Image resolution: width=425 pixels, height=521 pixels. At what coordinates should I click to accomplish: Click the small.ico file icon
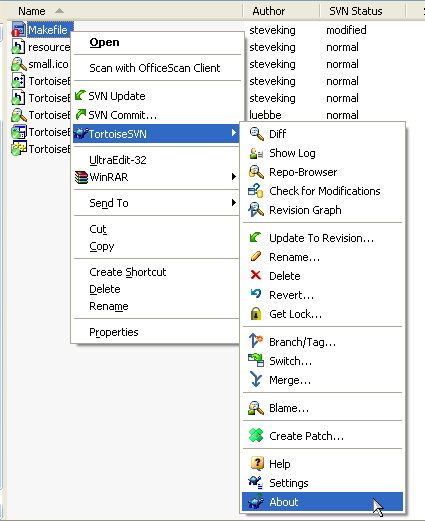19,64
